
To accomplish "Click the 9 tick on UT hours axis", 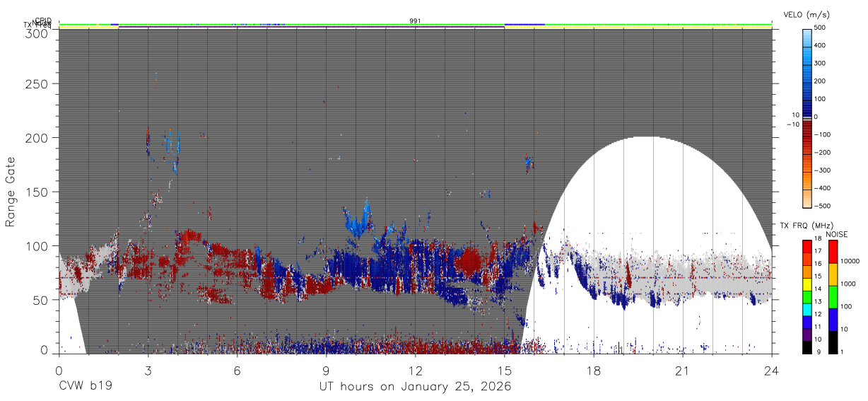I will [x=326, y=370].
